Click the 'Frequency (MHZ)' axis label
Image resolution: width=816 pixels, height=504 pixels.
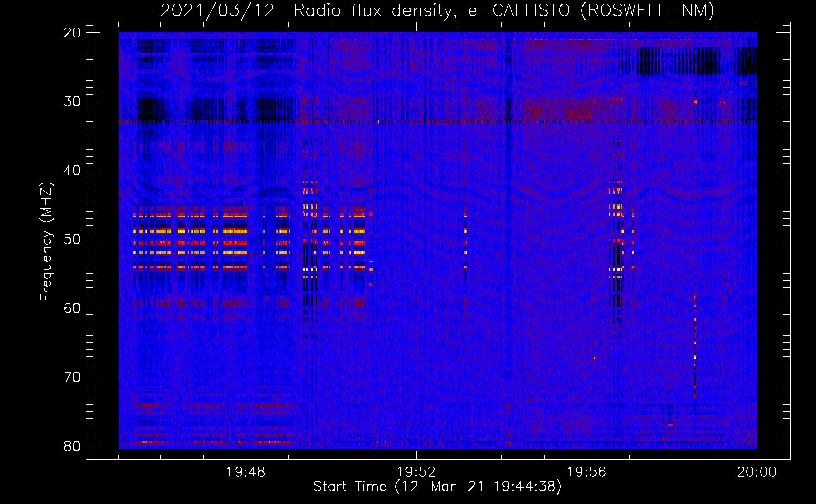[x=46, y=242]
